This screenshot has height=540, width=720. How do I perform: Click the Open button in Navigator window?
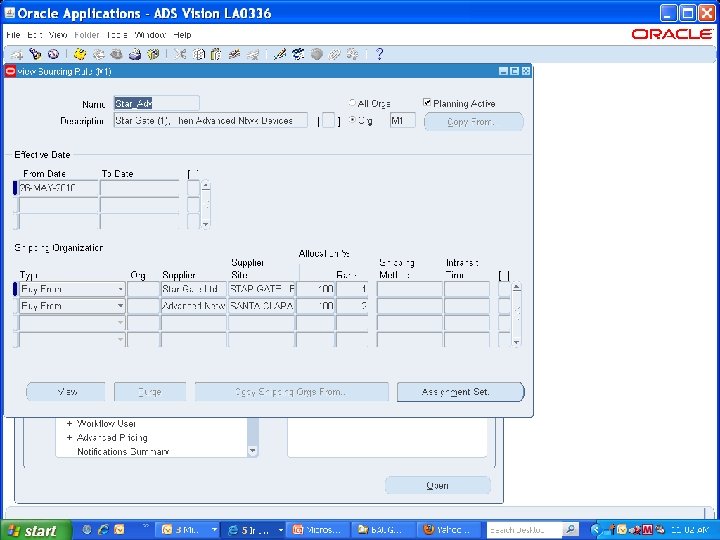[x=438, y=485]
